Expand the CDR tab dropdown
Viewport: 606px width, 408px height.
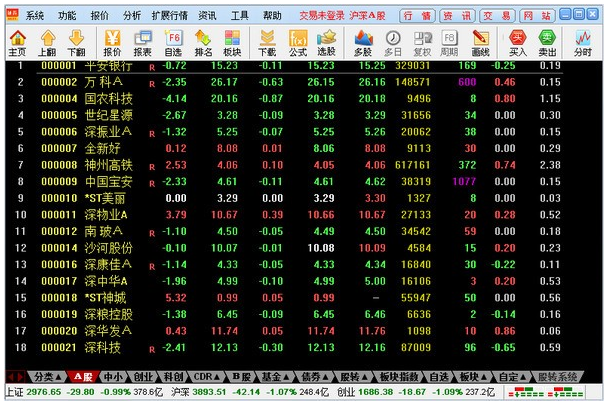[x=206, y=376]
